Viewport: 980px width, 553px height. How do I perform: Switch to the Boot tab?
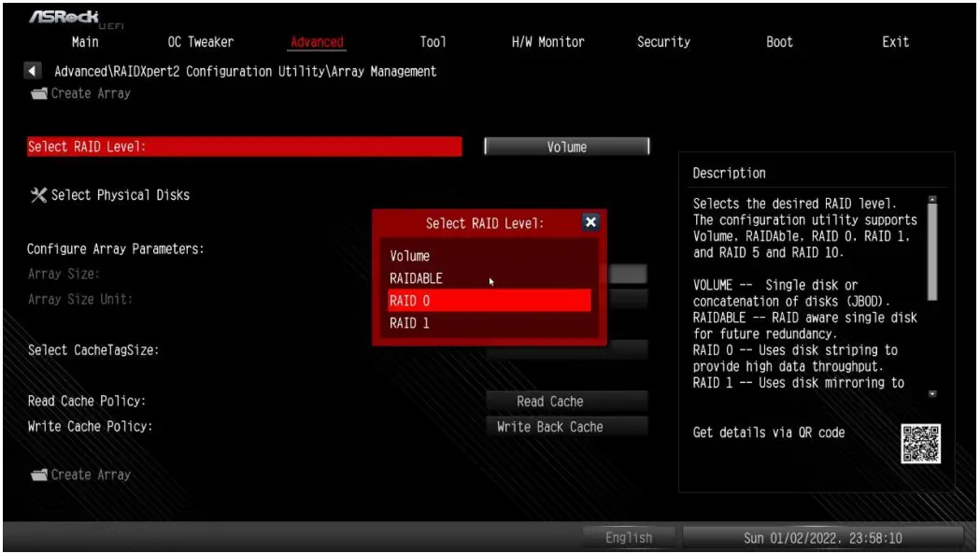tap(778, 41)
